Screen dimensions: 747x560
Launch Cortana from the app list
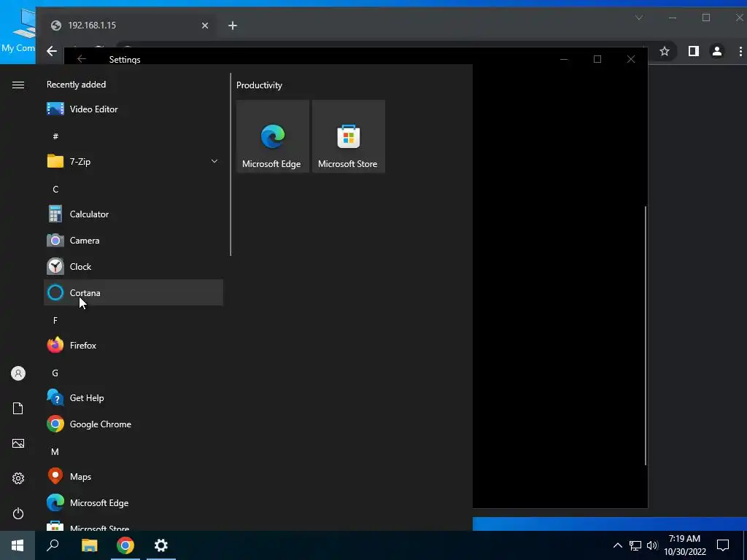click(133, 293)
